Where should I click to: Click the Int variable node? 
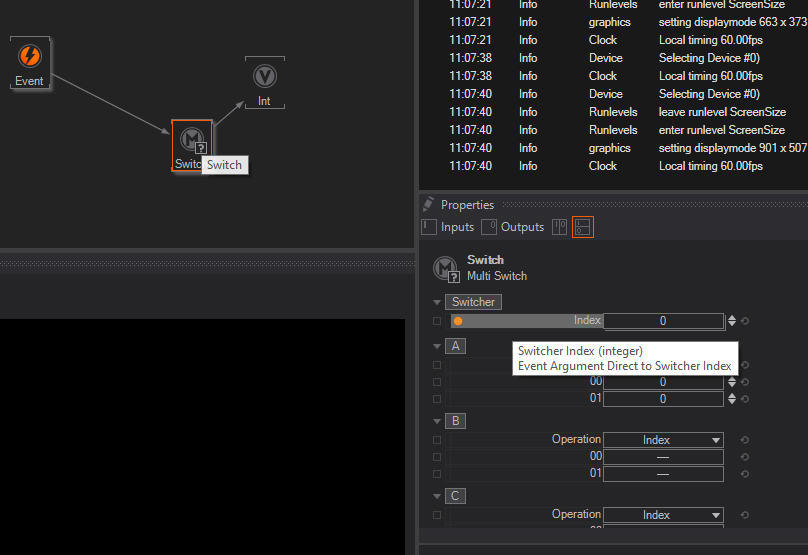(x=264, y=77)
